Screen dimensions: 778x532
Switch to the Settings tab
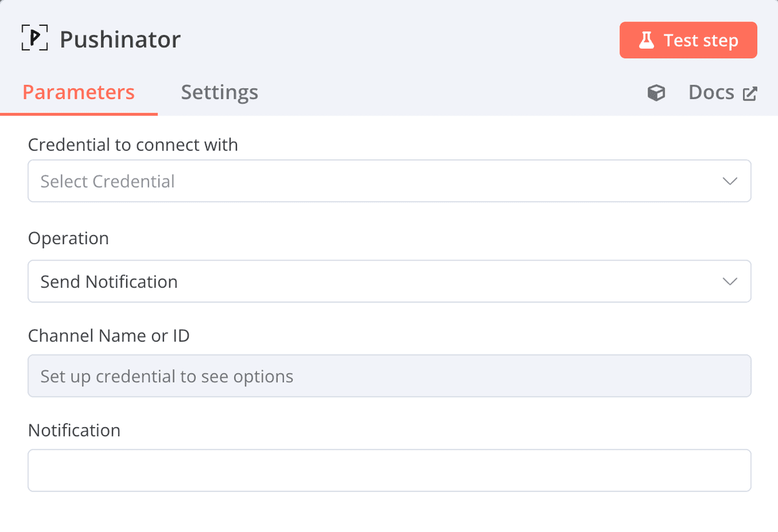coord(219,92)
